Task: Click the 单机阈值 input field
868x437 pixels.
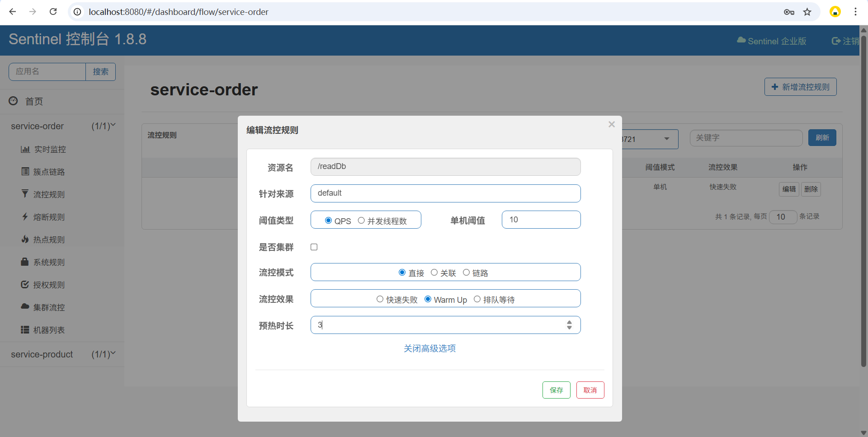Action: [541, 220]
